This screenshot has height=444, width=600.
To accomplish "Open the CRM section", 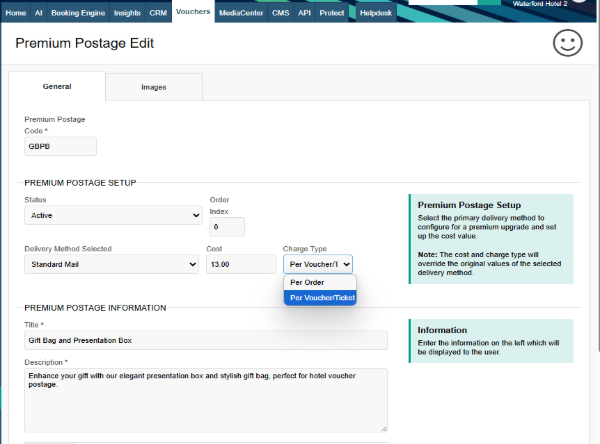I will (158, 13).
